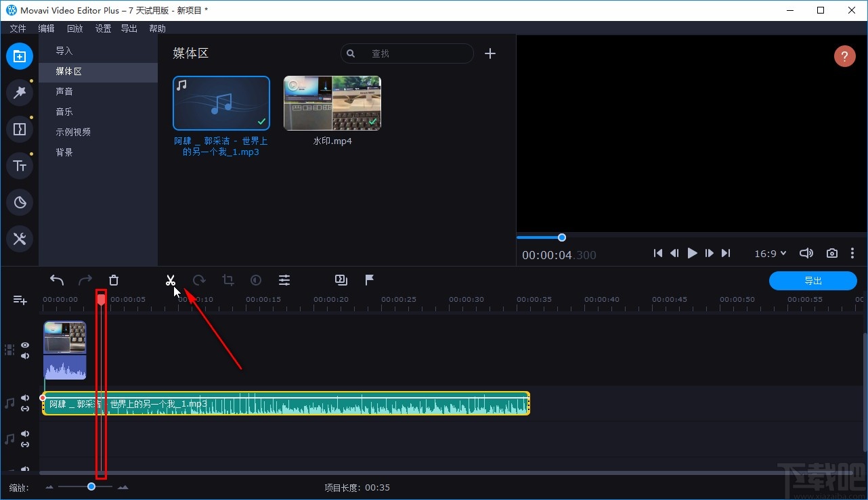Mute the second audio track

25,434
